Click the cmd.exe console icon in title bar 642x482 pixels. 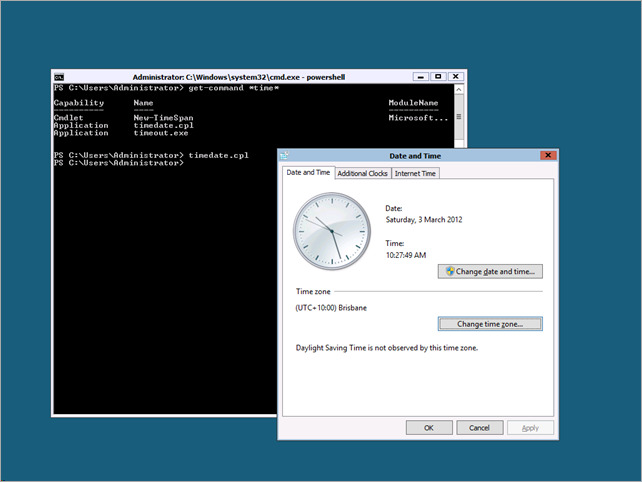[60, 77]
